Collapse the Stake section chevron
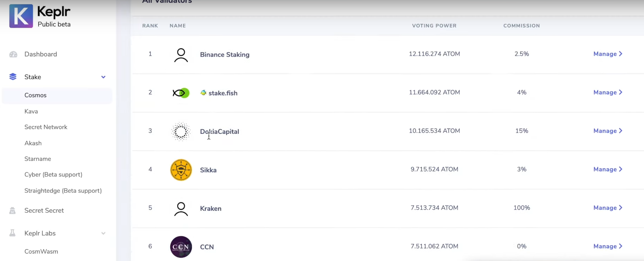 (x=103, y=77)
